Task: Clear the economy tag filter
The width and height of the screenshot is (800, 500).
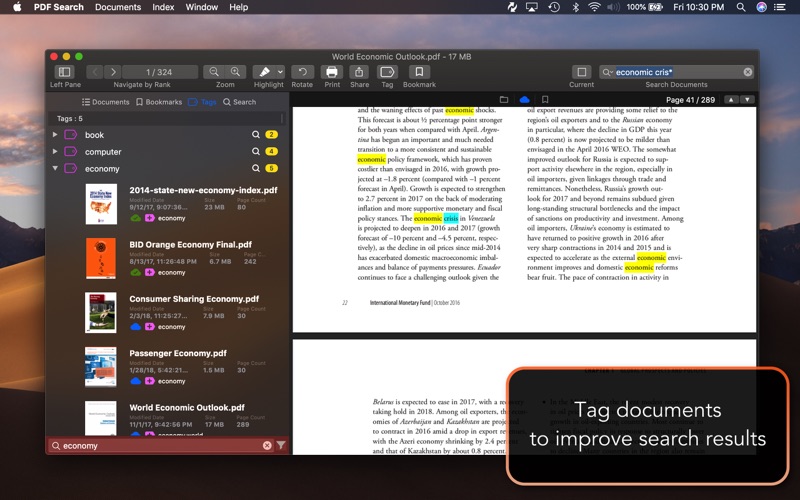Action: (267, 445)
